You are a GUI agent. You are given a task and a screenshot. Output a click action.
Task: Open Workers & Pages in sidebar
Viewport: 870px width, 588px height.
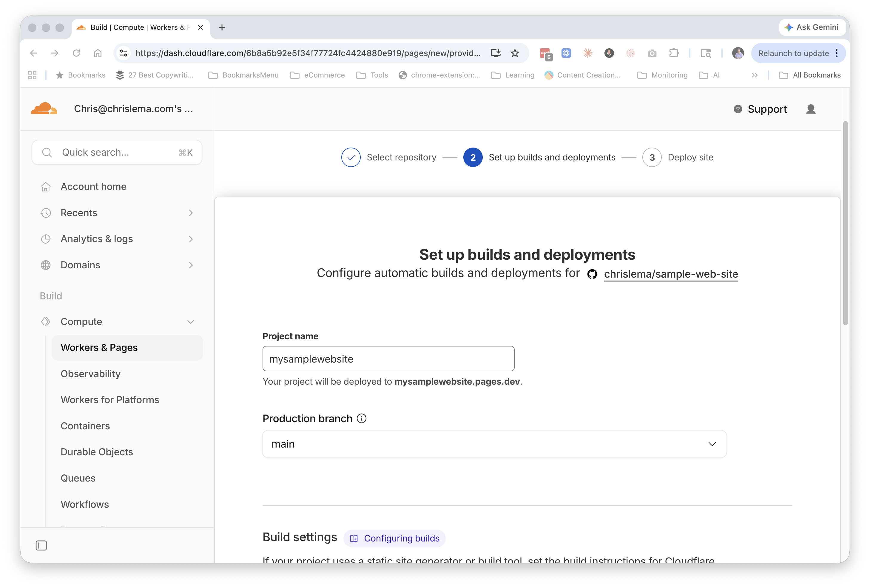pos(99,347)
